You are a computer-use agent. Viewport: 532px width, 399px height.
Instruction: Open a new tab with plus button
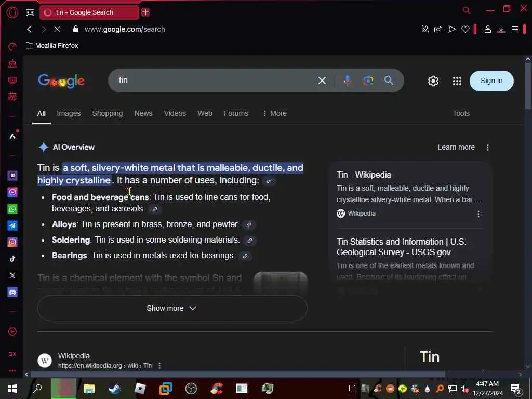coord(145,12)
